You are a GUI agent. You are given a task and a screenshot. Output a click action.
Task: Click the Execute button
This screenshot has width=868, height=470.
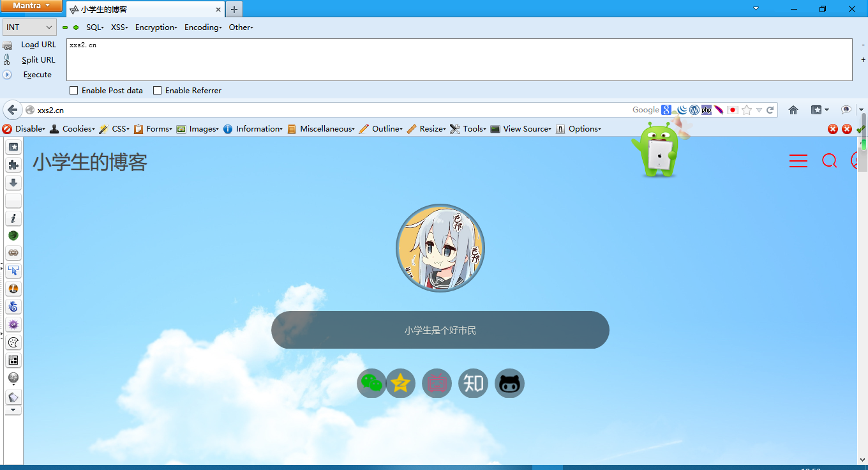(x=37, y=75)
